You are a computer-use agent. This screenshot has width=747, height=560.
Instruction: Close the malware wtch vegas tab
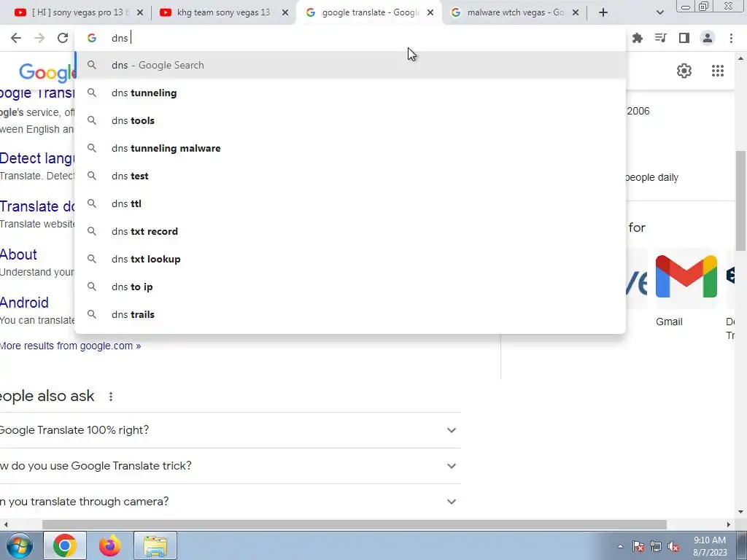[x=576, y=12]
